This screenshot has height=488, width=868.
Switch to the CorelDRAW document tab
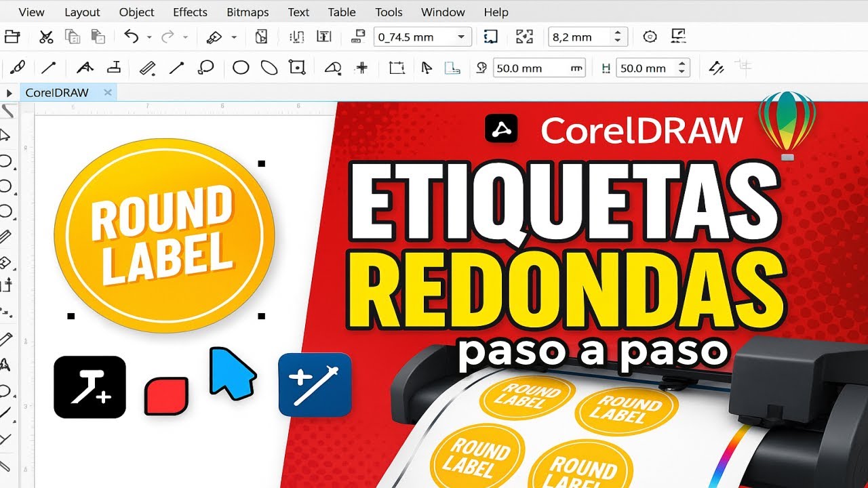(57, 93)
